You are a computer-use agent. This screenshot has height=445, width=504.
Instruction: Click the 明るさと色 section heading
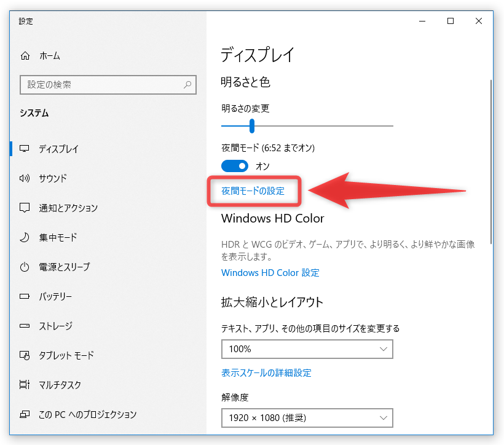246,82
